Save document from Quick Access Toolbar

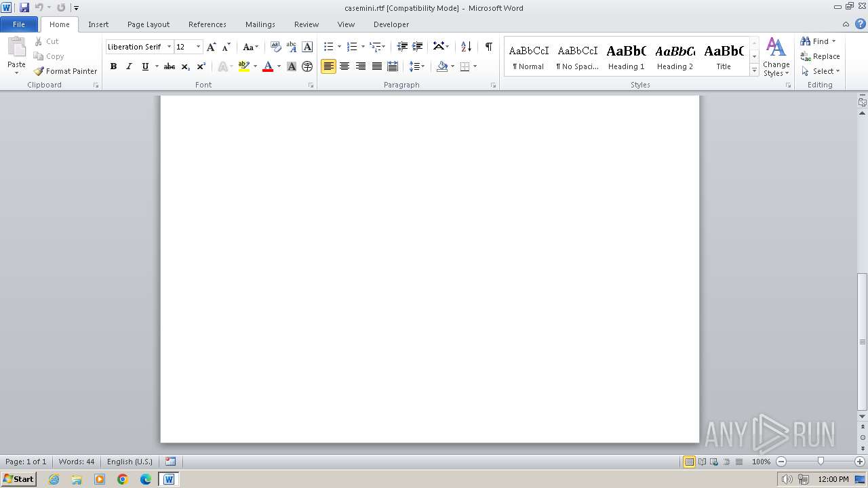(24, 7)
